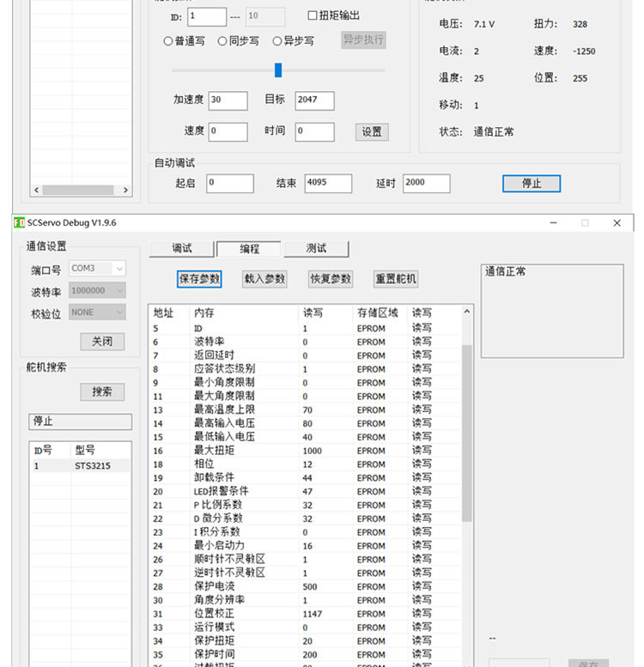
Task: Select the 最小角度限制 row
Action: click(x=306, y=383)
